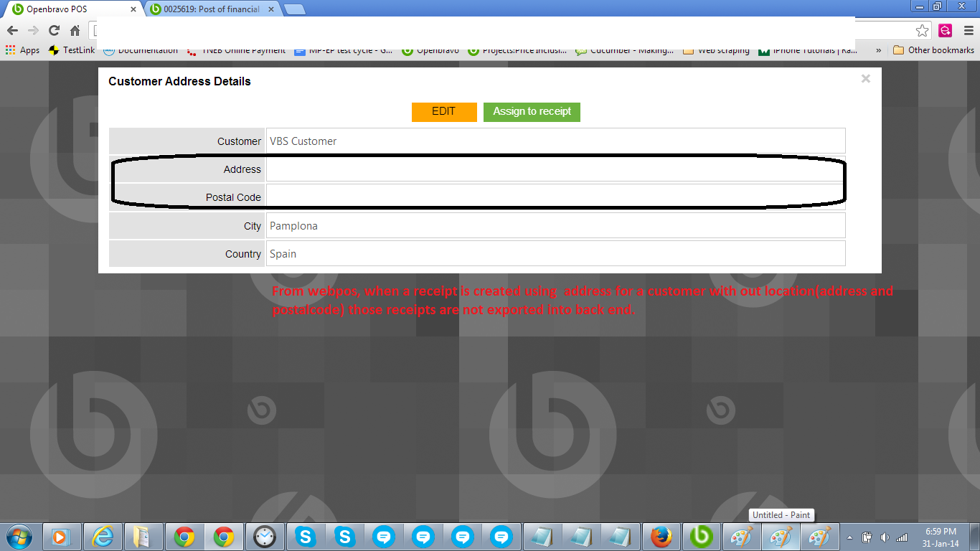Click the VBS Customer value field

pos(555,141)
